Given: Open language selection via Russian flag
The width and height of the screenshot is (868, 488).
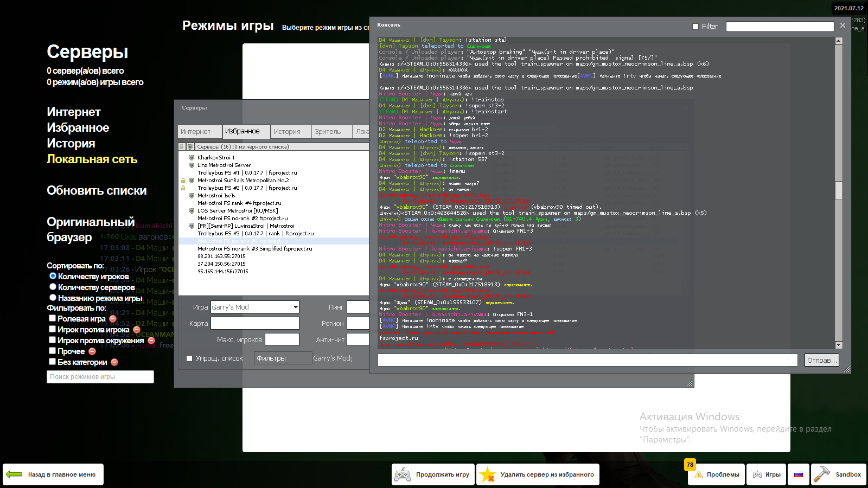Looking at the screenshot, I should point(799,475).
